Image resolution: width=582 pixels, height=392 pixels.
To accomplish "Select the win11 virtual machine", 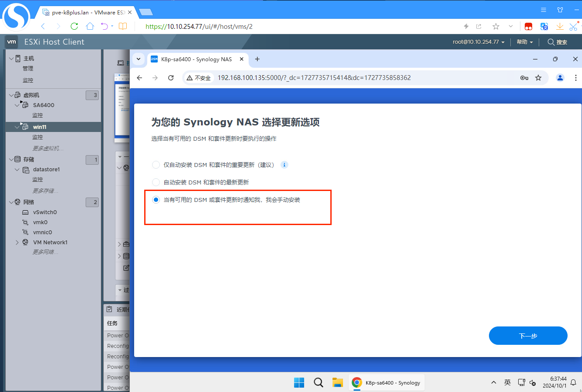I will pos(40,127).
